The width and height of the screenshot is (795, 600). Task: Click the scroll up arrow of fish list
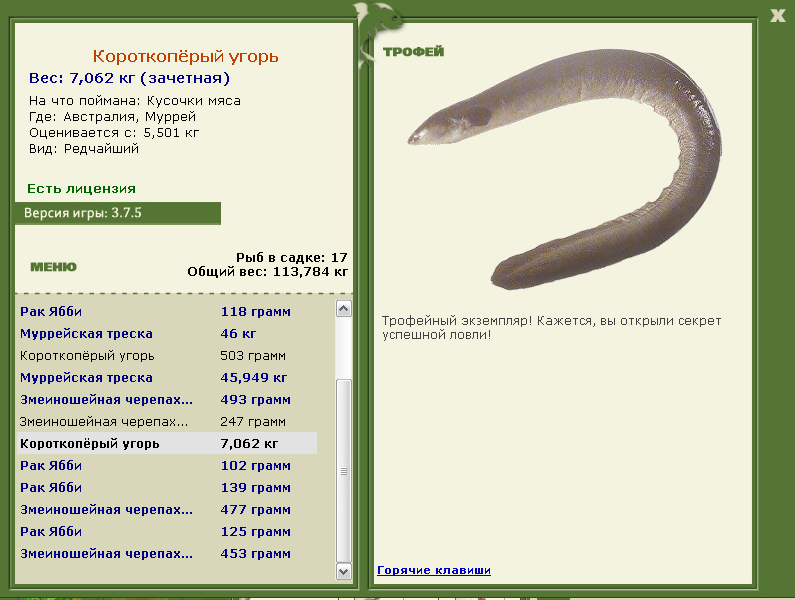pyautogui.click(x=344, y=308)
